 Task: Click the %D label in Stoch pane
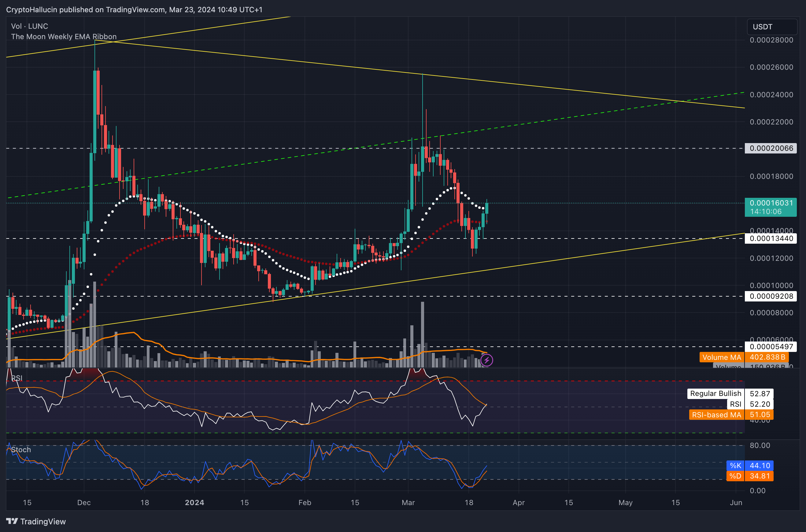735,476
